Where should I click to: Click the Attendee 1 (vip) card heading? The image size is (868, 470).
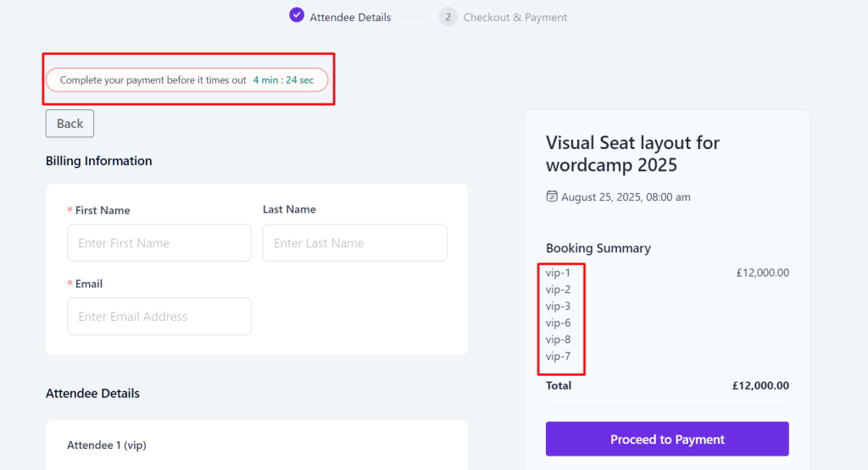click(x=106, y=445)
